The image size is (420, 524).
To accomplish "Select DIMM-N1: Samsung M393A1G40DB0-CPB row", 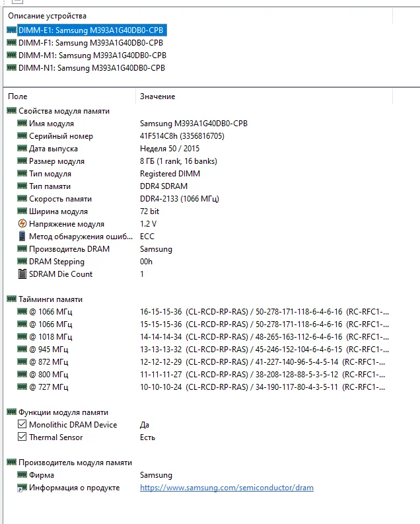I will pos(92,68).
